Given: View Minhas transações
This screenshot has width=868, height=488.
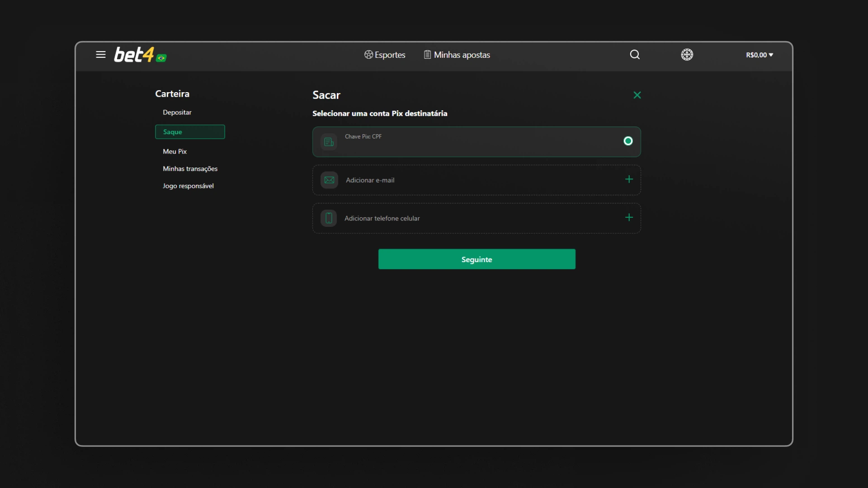Looking at the screenshot, I should tap(190, 169).
